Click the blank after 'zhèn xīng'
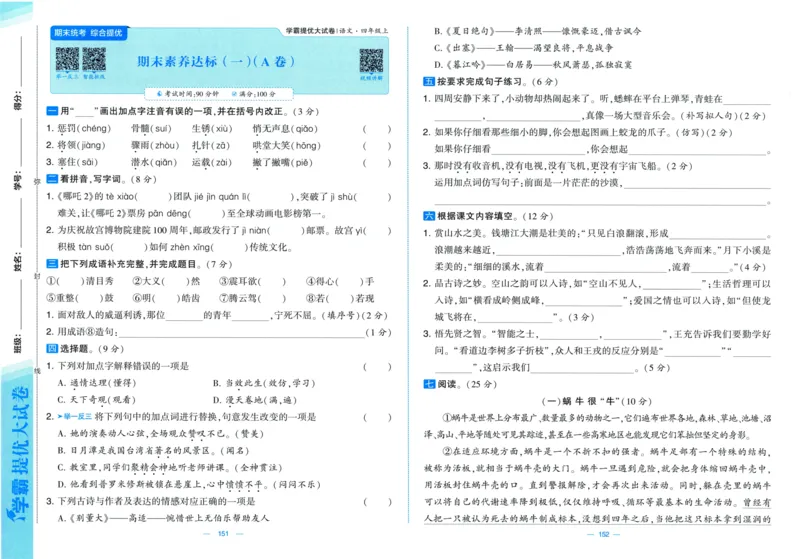This screenshot has width=800, height=559. click(229, 247)
